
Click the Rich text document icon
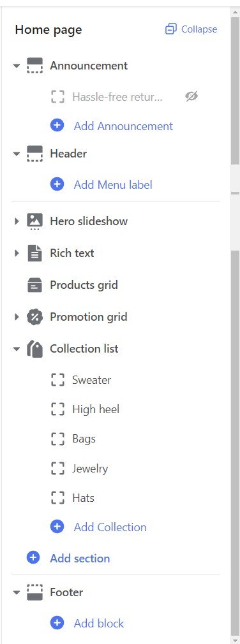tap(35, 253)
